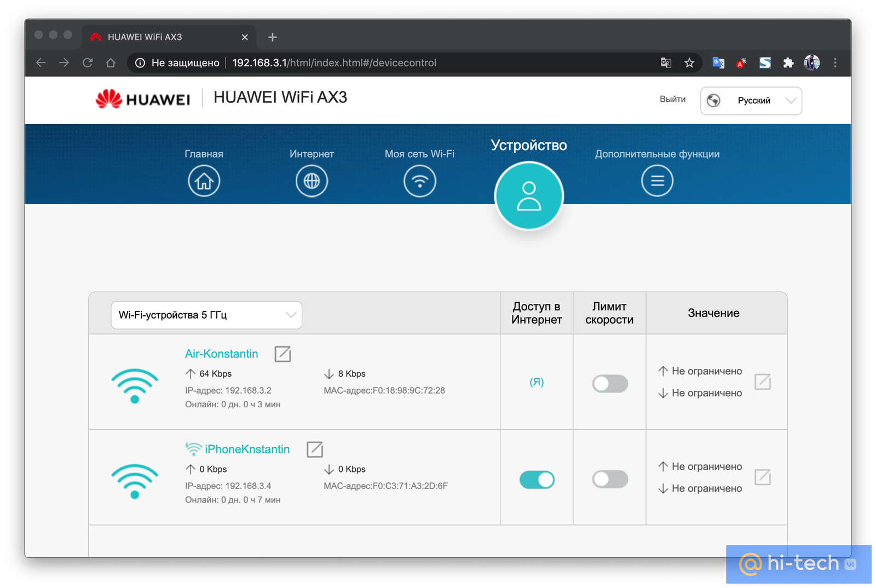Edit speed limit values for Air-Konstantin
This screenshot has height=588, width=876.
[762, 382]
